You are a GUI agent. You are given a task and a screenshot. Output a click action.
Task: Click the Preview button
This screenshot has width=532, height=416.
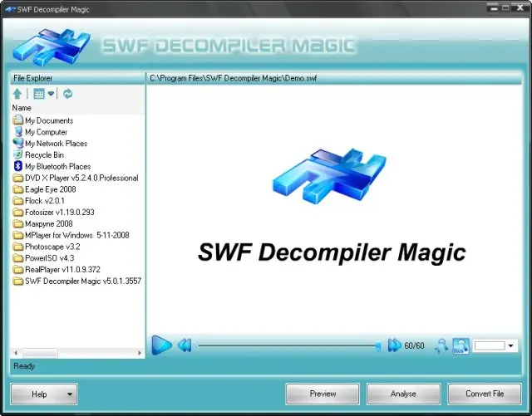coord(323,394)
